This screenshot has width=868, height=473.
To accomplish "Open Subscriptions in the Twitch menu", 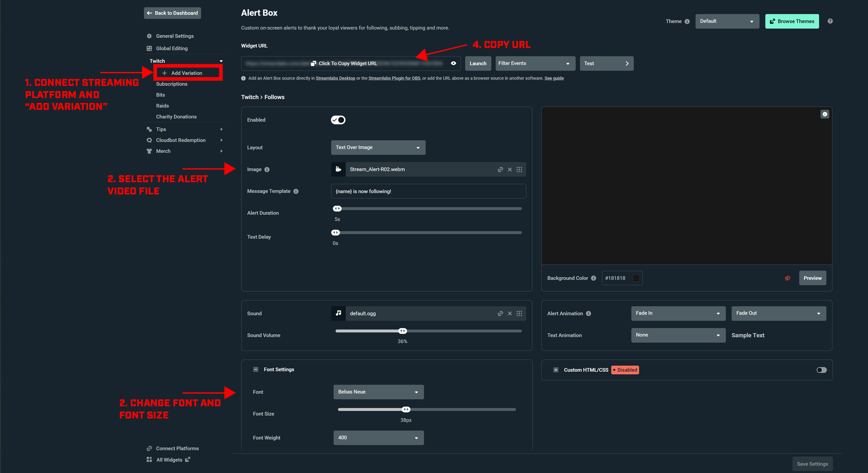I will point(172,84).
